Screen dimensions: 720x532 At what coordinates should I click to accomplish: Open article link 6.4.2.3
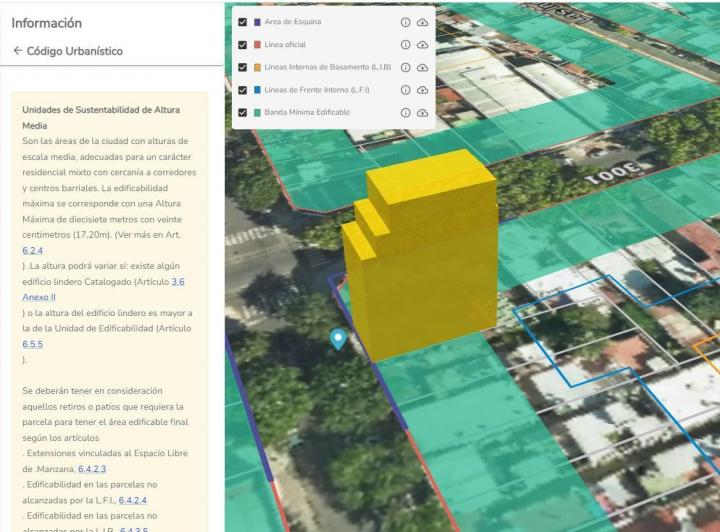(x=92, y=469)
